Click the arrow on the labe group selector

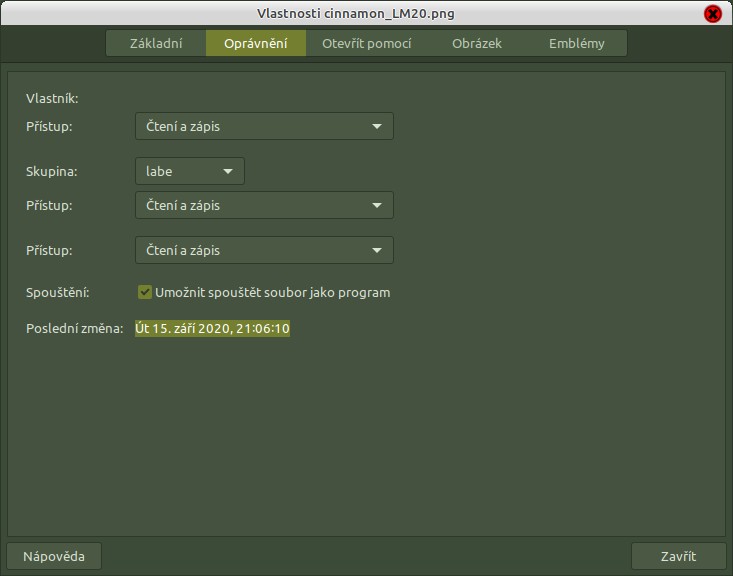[228, 171]
